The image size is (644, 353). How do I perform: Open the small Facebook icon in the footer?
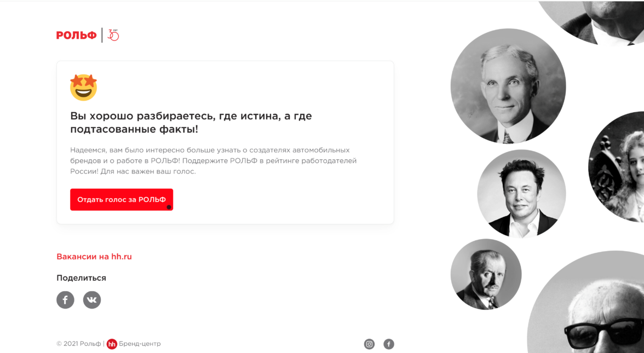pos(389,344)
